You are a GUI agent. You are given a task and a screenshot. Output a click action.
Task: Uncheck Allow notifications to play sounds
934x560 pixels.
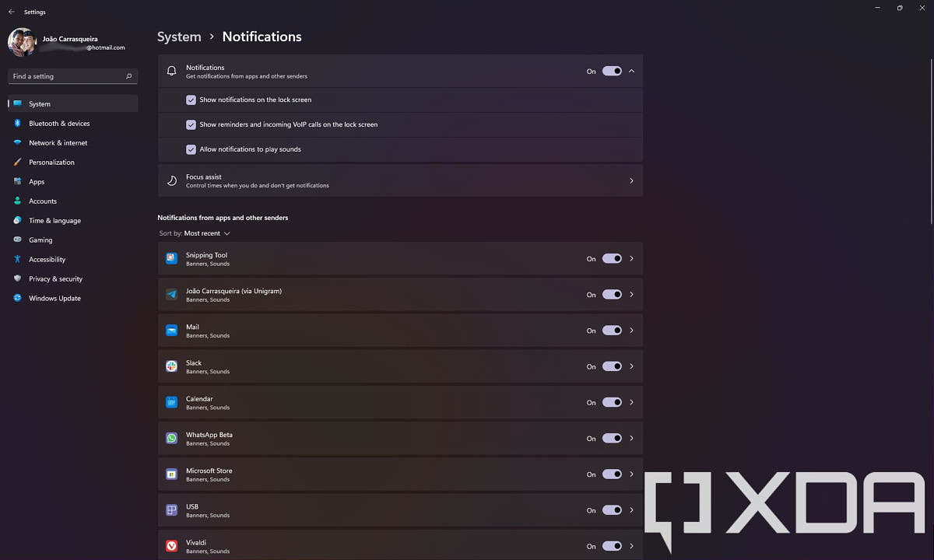191,149
